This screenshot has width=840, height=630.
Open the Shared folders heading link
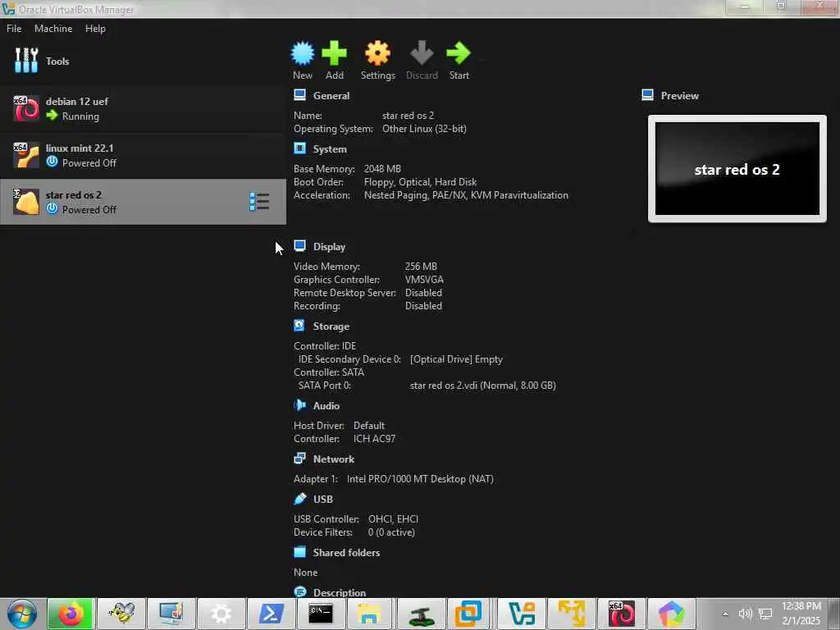coord(346,552)
